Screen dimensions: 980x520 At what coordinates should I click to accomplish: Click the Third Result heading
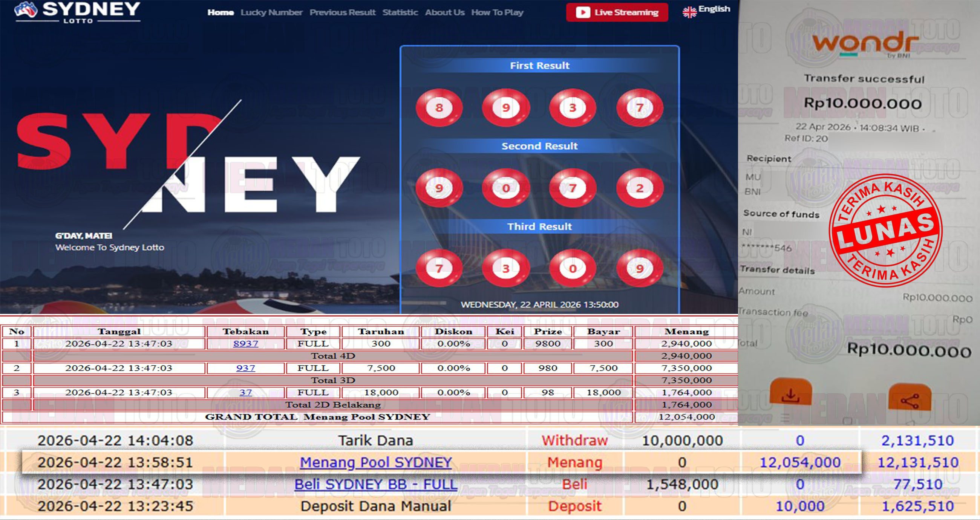539,226
